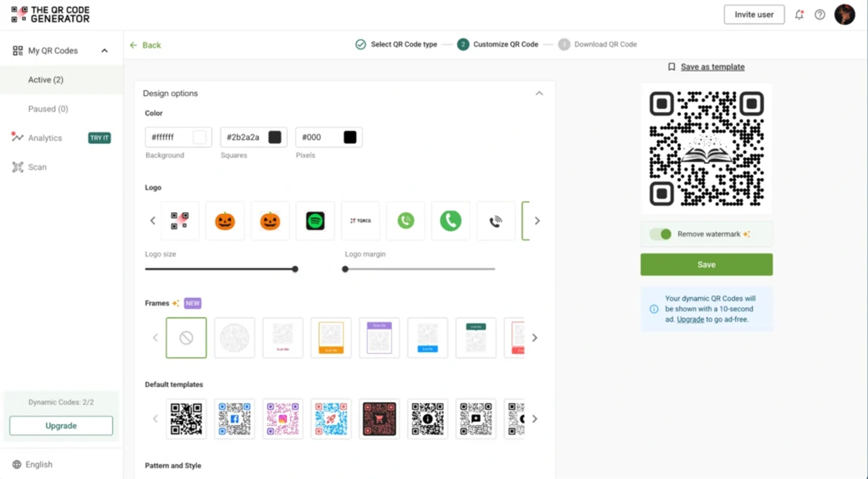Apply the red shopping cart template
The width and height of the screenshot is (868, 479).
pos(379,419)
